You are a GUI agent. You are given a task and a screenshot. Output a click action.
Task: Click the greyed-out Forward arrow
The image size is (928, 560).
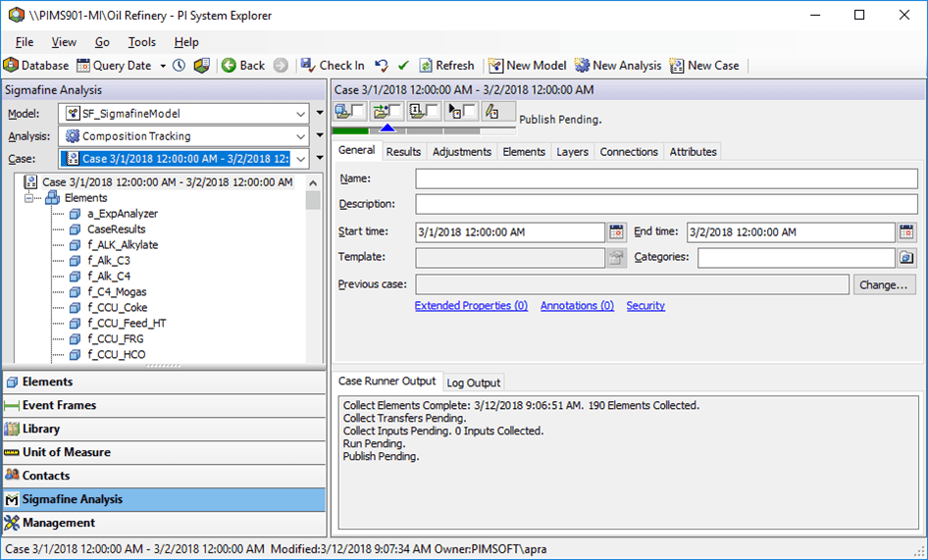282,66
